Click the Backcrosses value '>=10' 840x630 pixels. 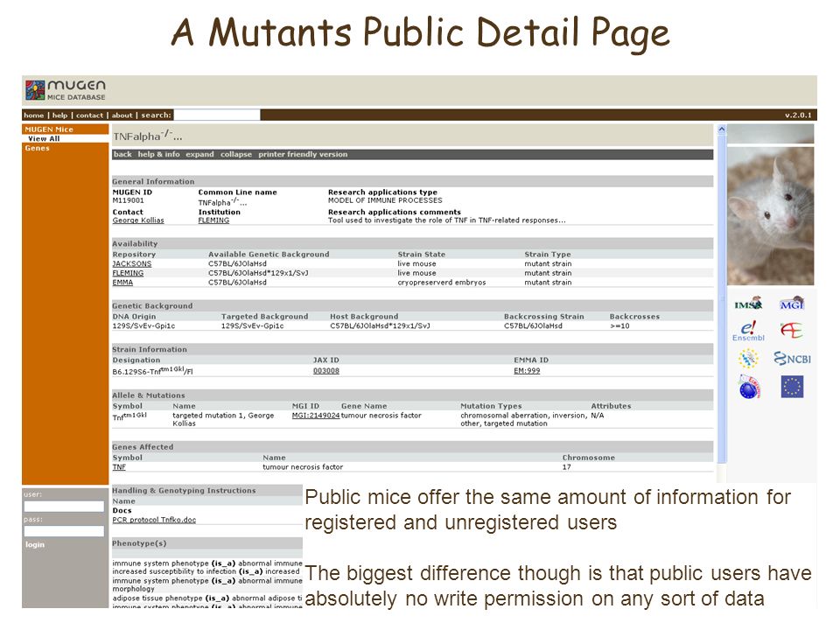coord(619,325)
